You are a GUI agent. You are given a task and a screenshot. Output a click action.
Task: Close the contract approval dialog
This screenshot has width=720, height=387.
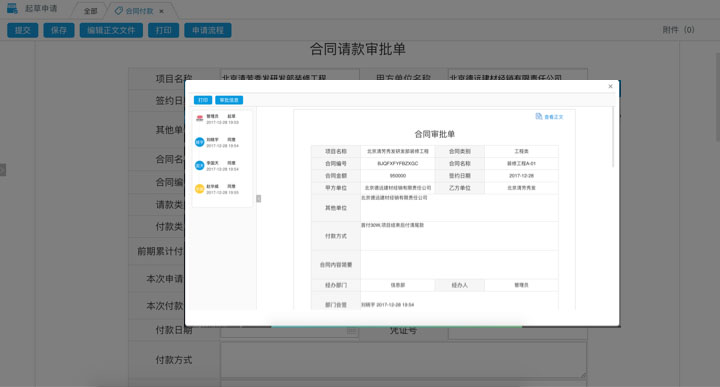[x=610, y=86]
